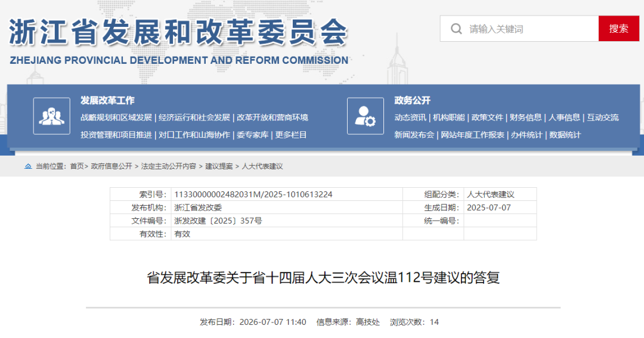This screenshot has height=338, width=644.
Task: Click the search magnifier icon
Action: click(456, 29)
